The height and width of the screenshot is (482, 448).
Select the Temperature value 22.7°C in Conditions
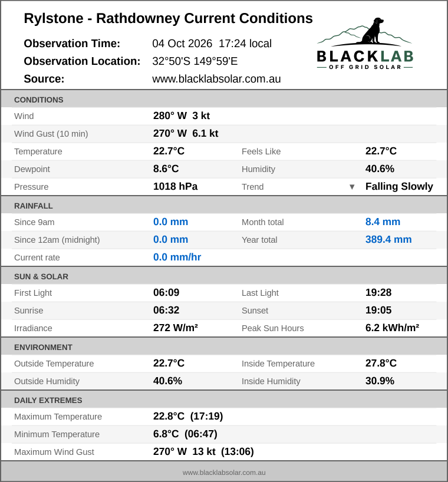pos(169,151)
